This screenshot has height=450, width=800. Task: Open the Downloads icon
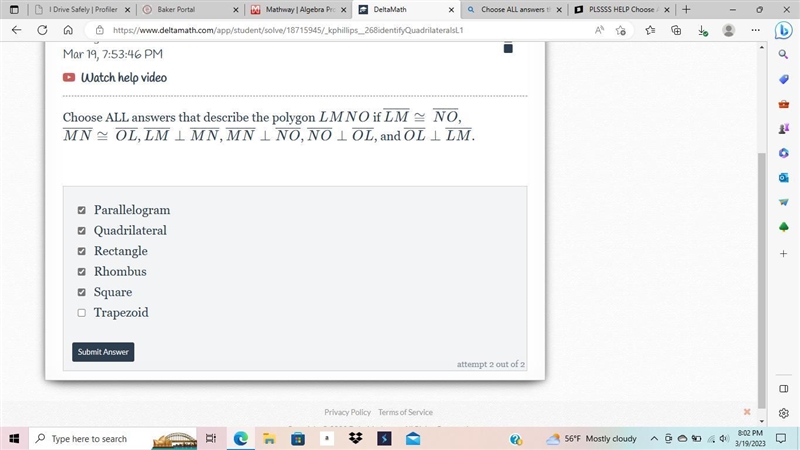(x=703, y=31)
